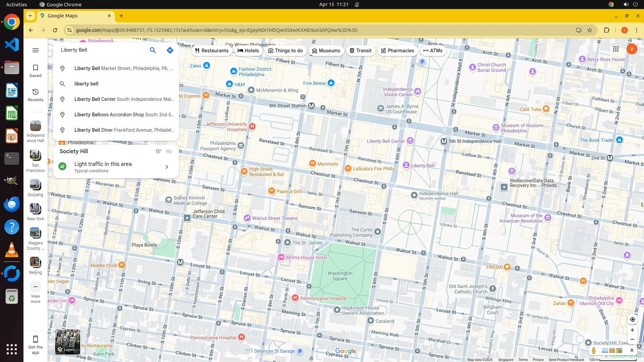Image resolution: width=644 pixels, height=362 pixels.
Task: Open the Chrome tab search dropdown
Action: point(30,16)
